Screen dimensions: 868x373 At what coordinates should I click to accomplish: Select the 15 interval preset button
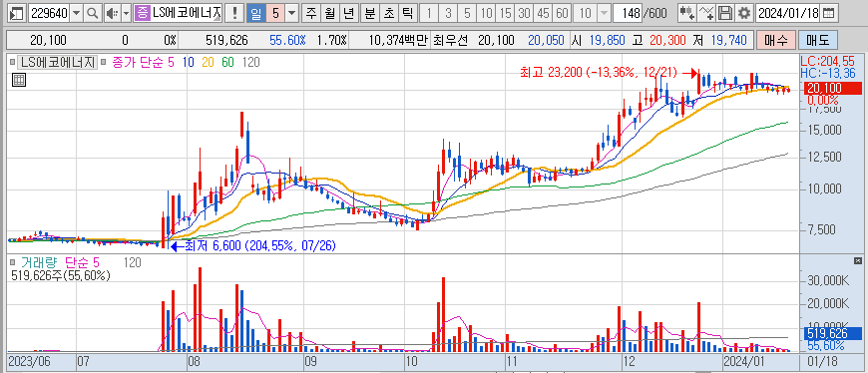pos(505,13)
